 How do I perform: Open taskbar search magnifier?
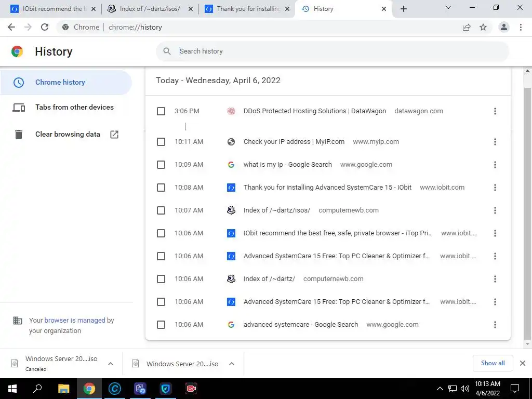[x=37, y=389]
